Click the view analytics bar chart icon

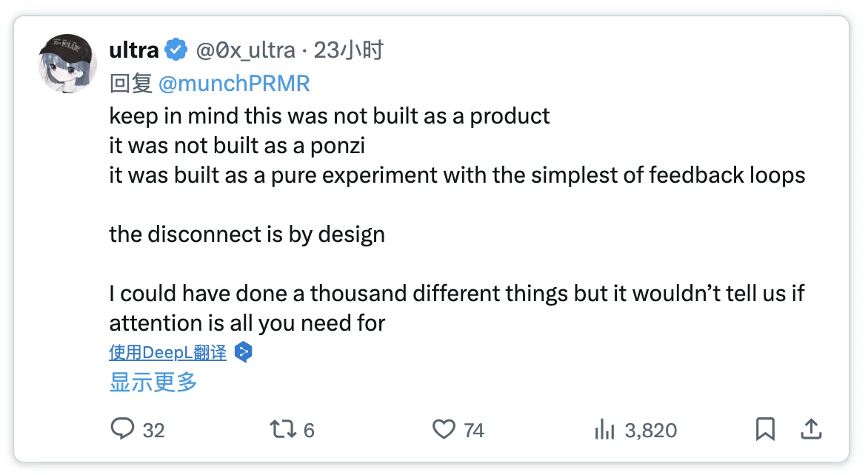[606, 429]
